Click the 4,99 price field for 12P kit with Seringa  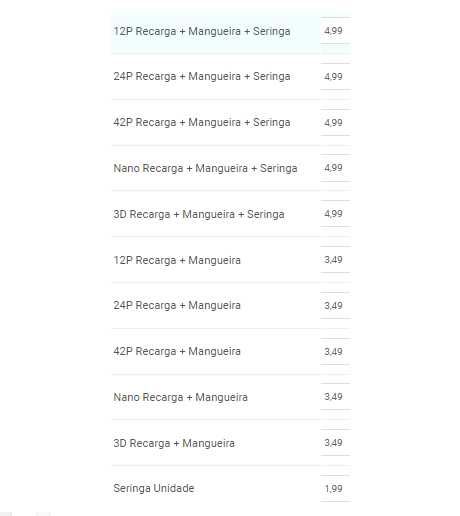[x=335, y=31]
